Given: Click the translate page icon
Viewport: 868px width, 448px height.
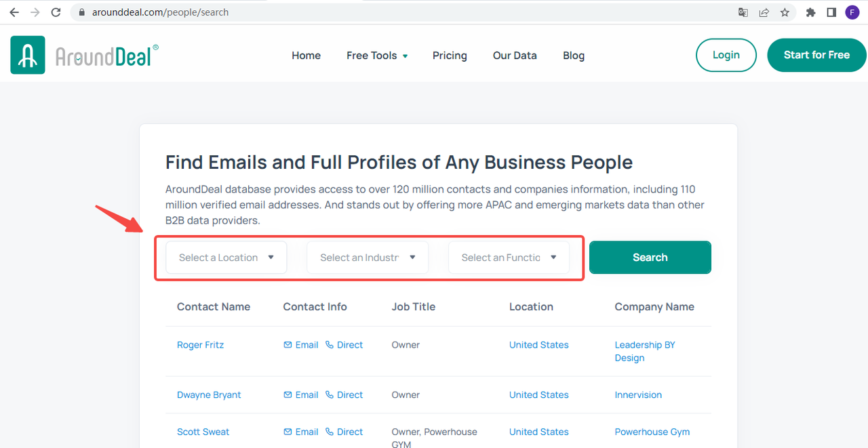Looking at the screenshot, I should [743, 12].
